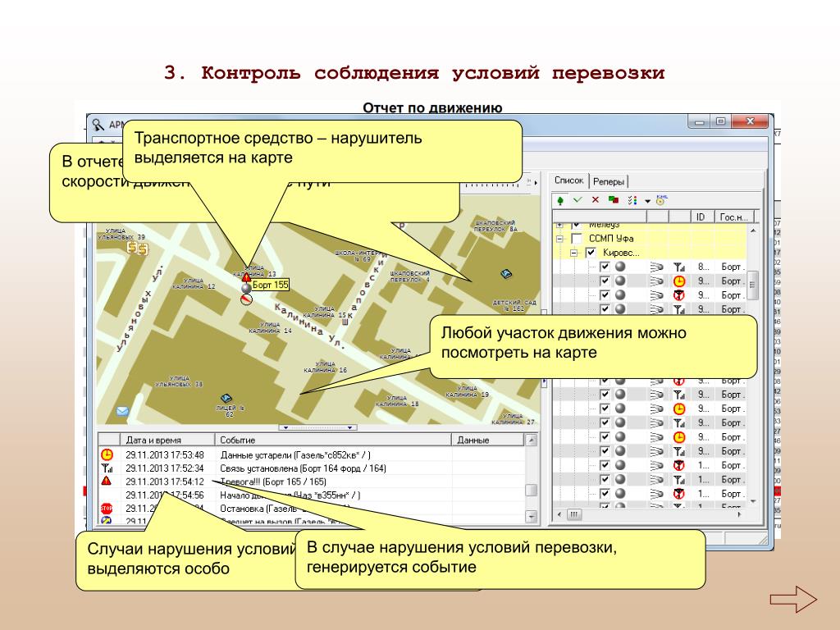Click the antenna icon of Связь установлена event

click(x=107, y=468)
